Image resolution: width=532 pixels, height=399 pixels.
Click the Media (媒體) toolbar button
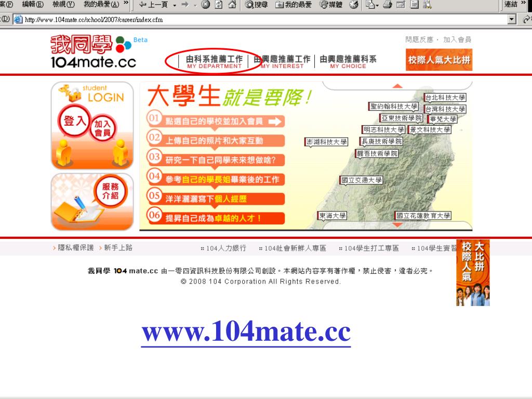point(331,4)
